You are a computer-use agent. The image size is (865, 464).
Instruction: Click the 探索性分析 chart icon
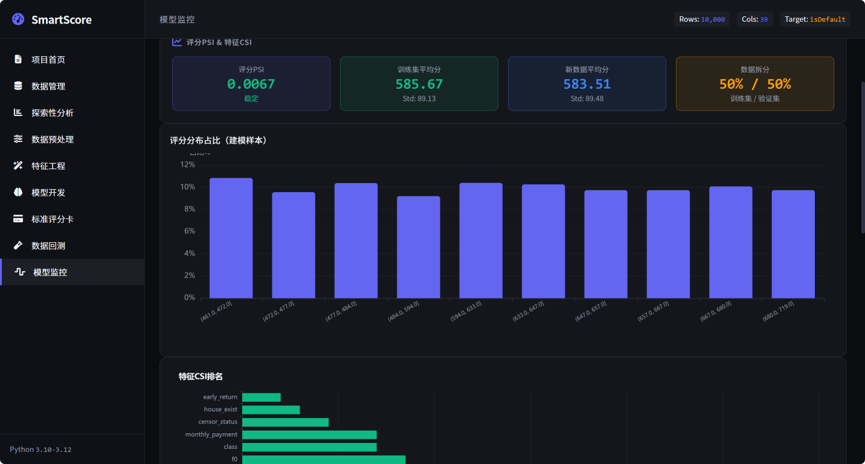pyautogui.click(x=18, y=112)
